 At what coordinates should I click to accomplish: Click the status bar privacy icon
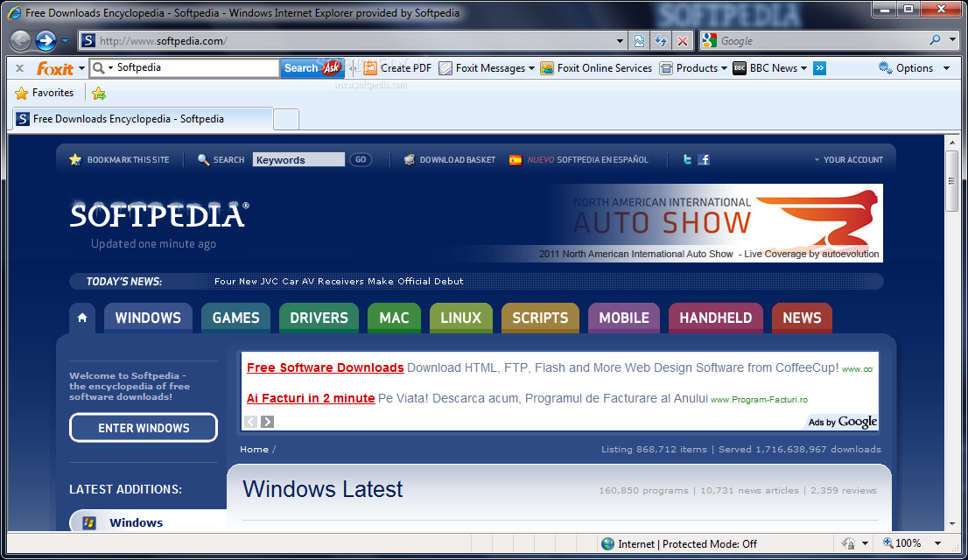[849, 544]
